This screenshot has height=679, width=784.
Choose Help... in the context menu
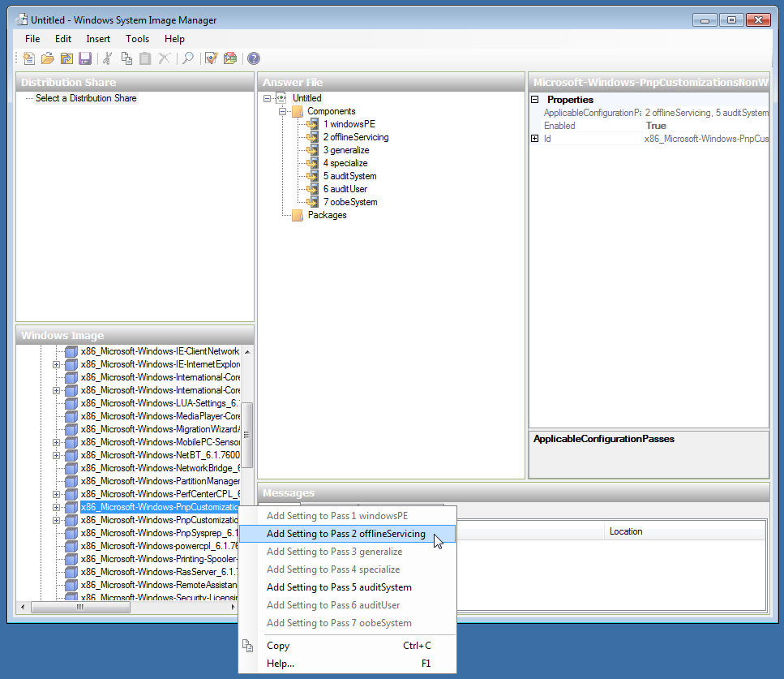[x=347, y=664]
